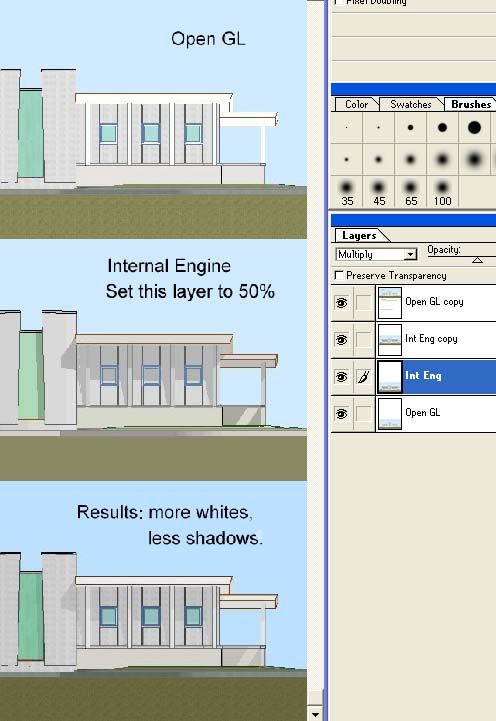Switch to the Brushes tab
The image size is (496, 721).
471,104
